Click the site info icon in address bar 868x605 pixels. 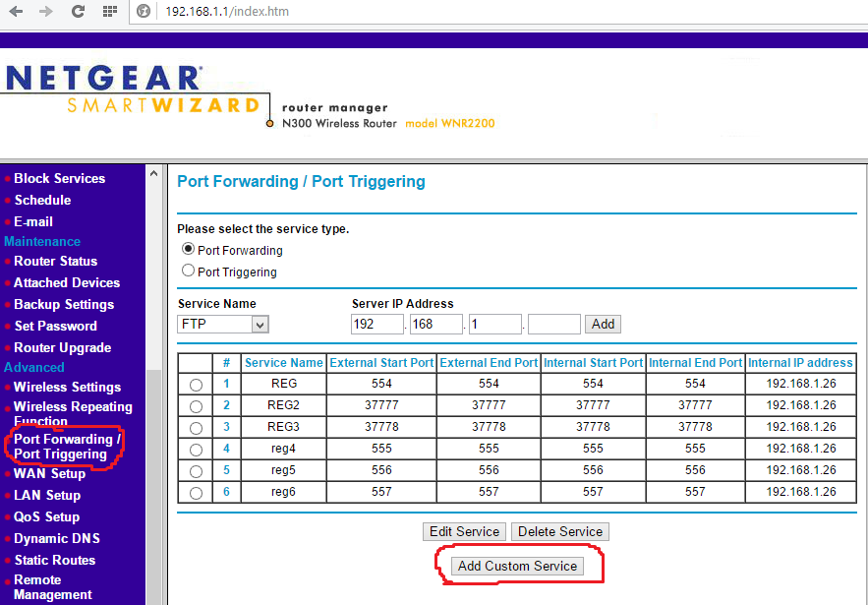point(144,11)
